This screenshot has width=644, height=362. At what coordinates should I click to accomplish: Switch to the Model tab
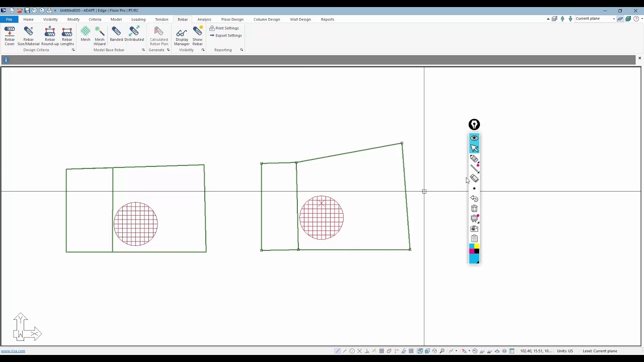(116, 19)
